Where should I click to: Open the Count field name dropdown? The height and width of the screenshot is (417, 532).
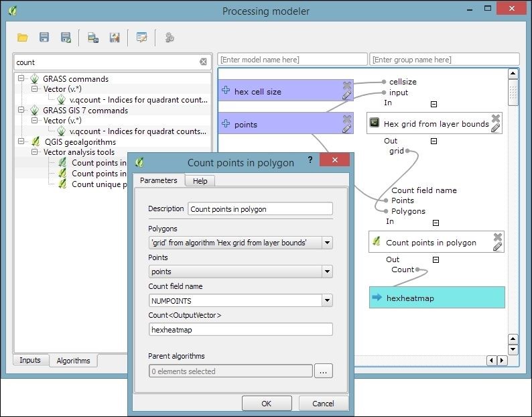click(x=327, y=301)
